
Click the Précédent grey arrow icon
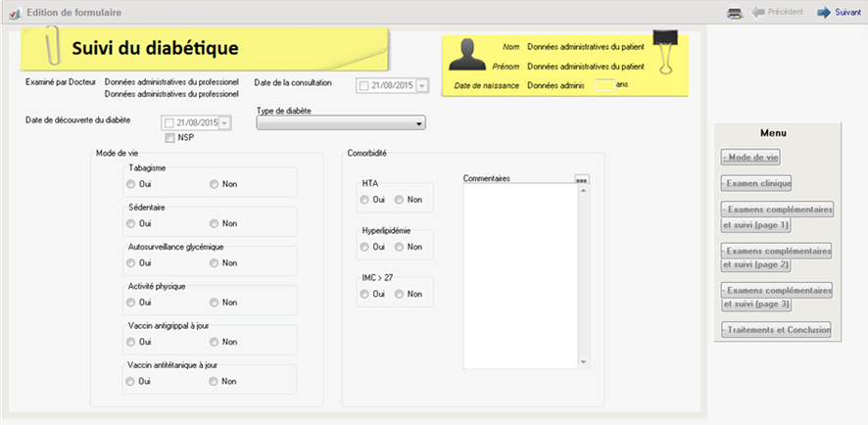point(759,13)
